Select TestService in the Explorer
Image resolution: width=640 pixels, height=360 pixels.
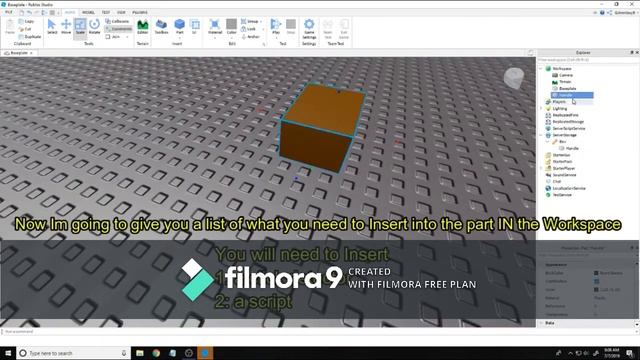559,195
